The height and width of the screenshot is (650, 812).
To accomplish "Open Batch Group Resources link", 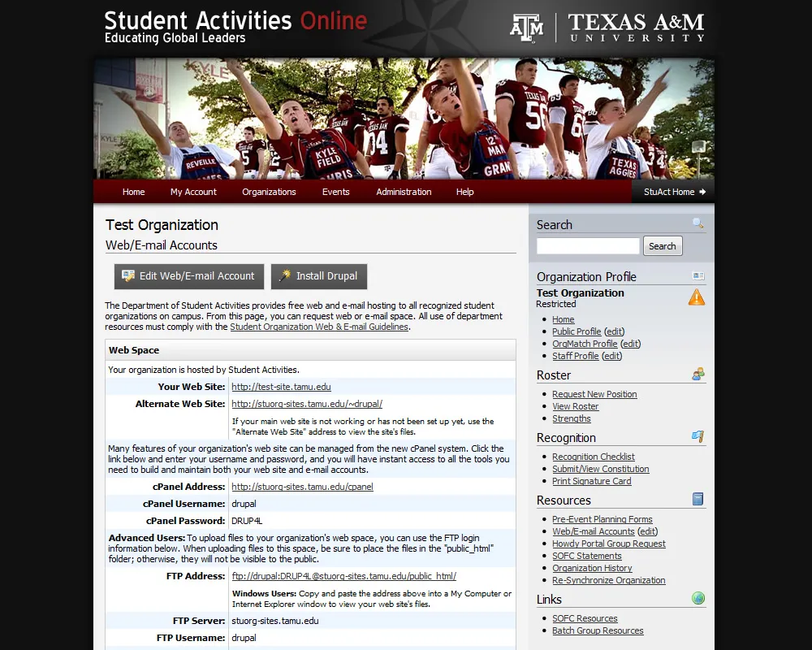I will (x=598, y=630).
